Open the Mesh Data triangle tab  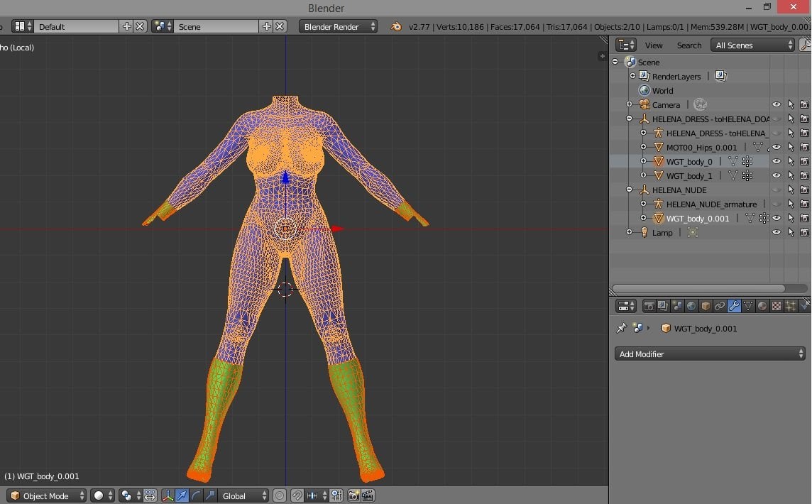(748, 306)
